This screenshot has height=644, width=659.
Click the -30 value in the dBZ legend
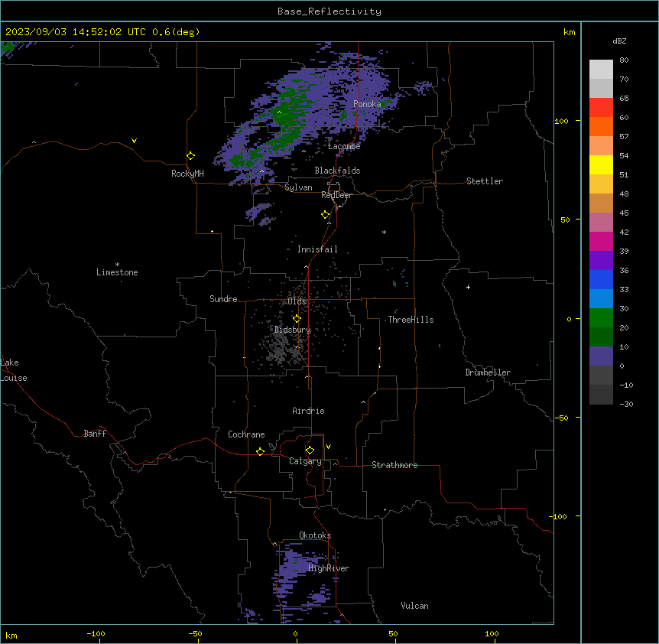(x=626, y=405)
